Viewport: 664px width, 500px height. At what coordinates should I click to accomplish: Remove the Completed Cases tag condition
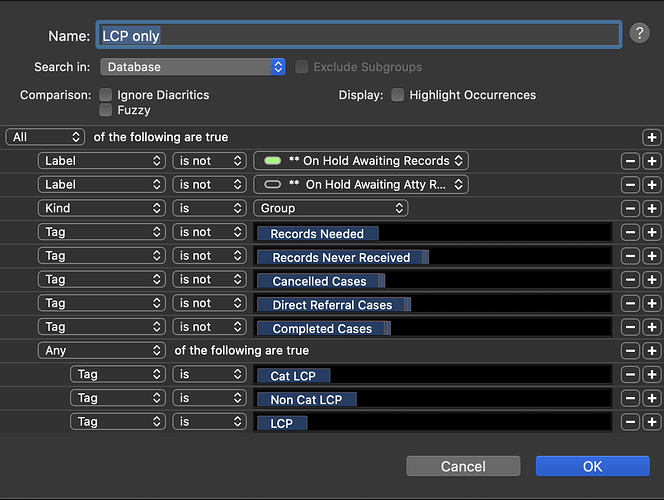click(x=630, y=327)
